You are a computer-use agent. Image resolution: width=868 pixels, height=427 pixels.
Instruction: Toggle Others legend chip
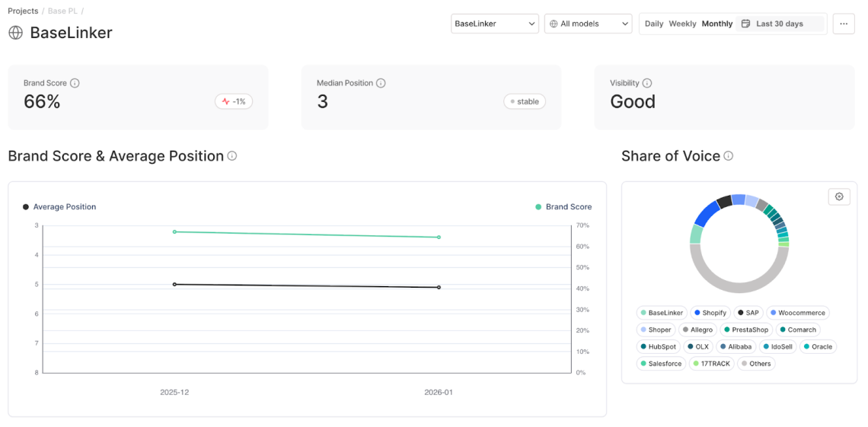tap(756, 364)
